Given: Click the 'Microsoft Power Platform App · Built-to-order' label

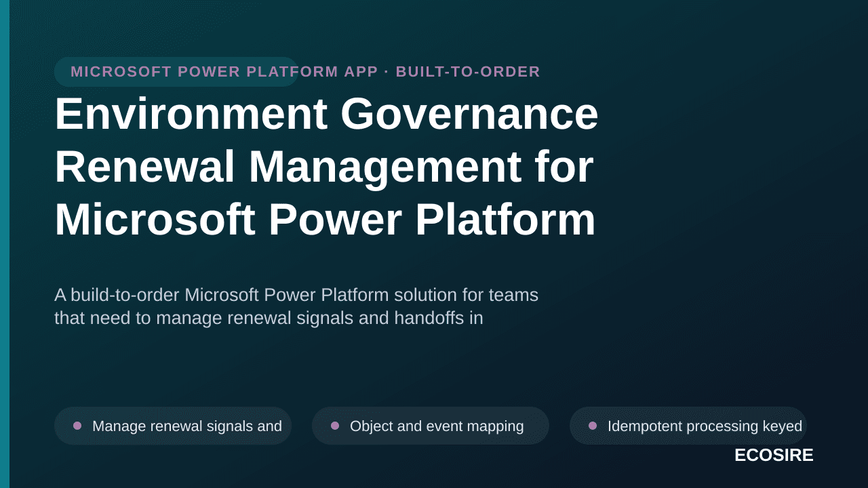Looking at the screenshot, I should click(x=305, y=72).
